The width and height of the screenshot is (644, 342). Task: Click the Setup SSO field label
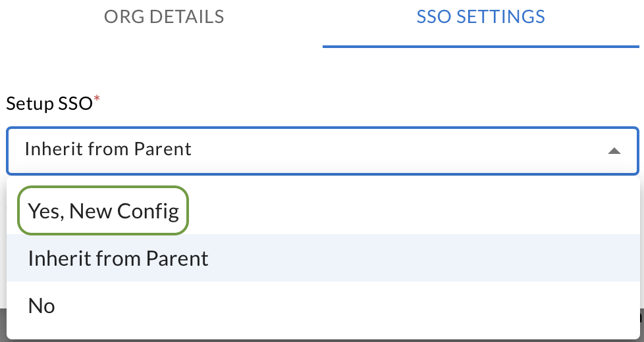tap(49, 104)
